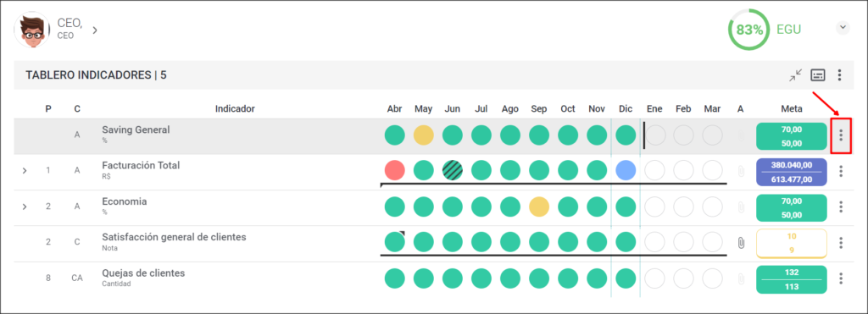
Task: Open the Facturación Total meta box 380.040,00
Action: pos(791,172)
